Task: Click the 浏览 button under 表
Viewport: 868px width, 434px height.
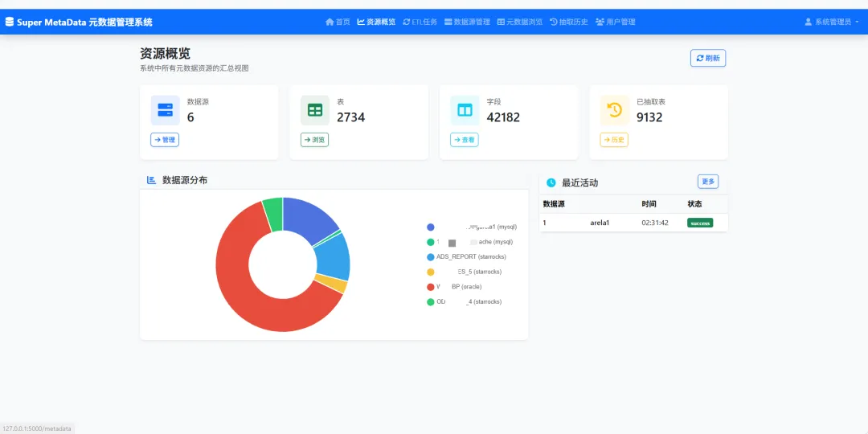Action: point(314,140)
